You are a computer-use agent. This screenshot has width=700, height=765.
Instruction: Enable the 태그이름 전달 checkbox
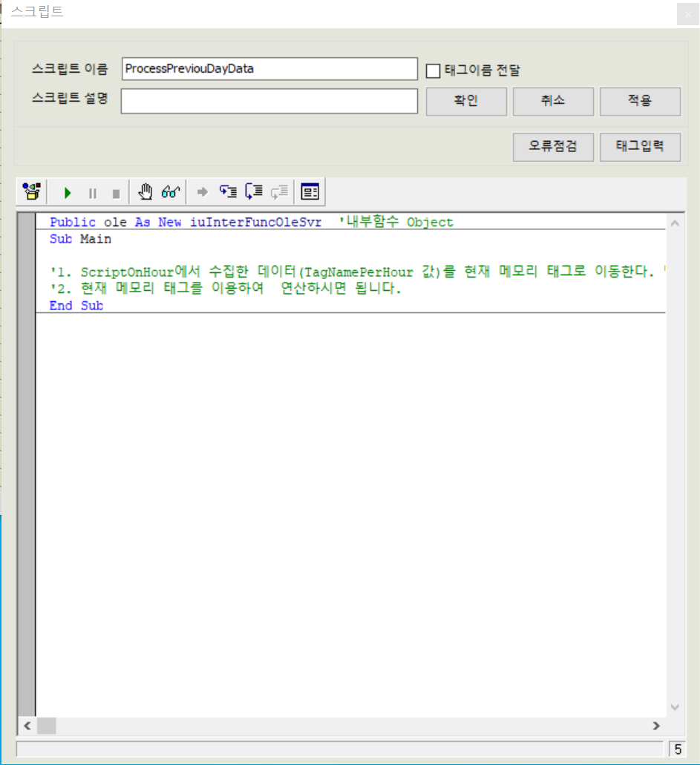(x=433, y=70)
